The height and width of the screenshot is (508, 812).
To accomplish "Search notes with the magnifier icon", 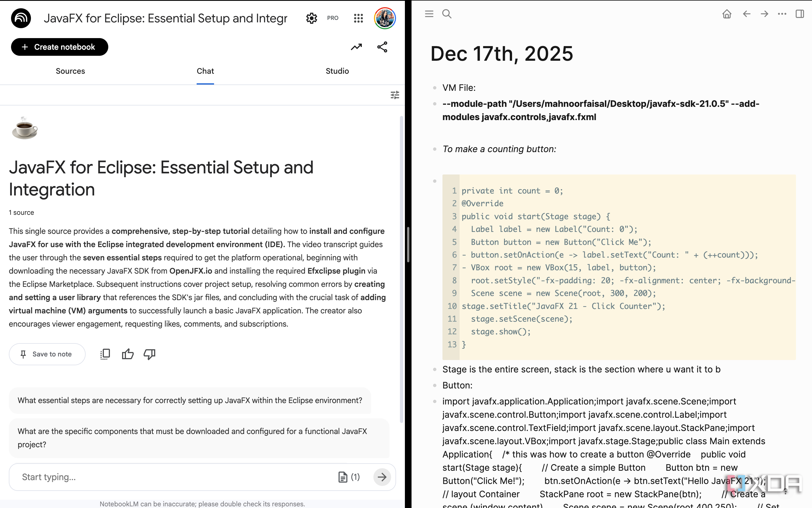I will click(447, 14).
